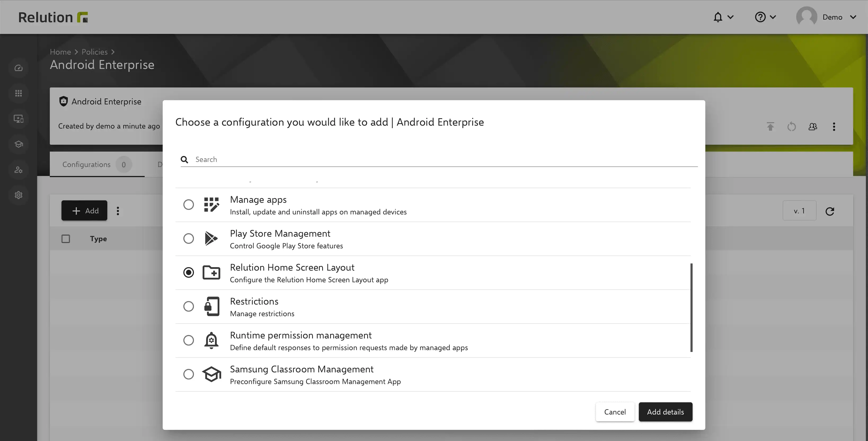Click the configurations count badge 0

click(124, 165)
